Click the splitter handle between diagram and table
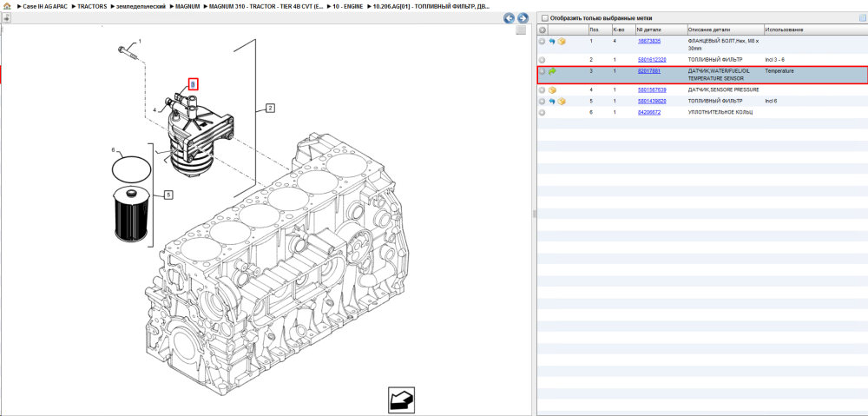Screen dimensions: 868x416 534,214
